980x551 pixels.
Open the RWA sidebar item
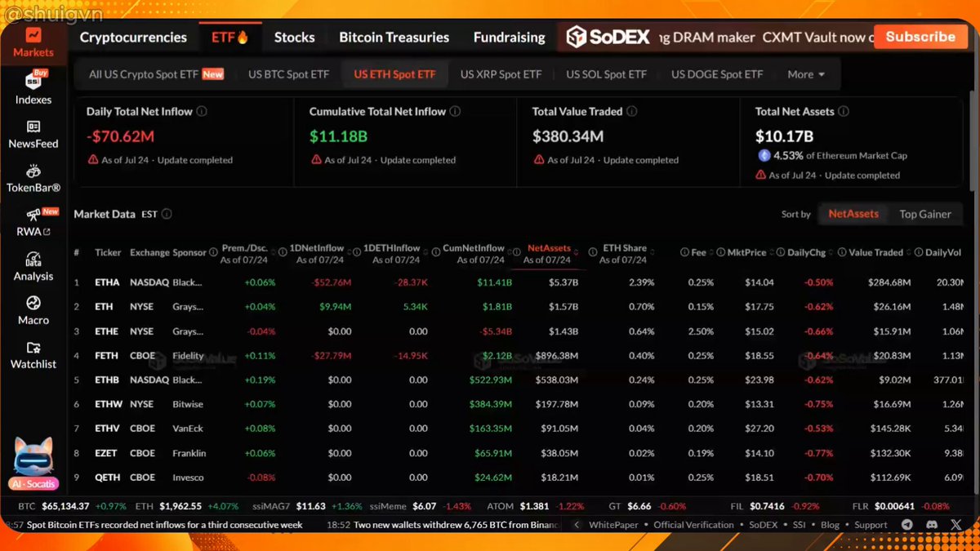point(33,222)
